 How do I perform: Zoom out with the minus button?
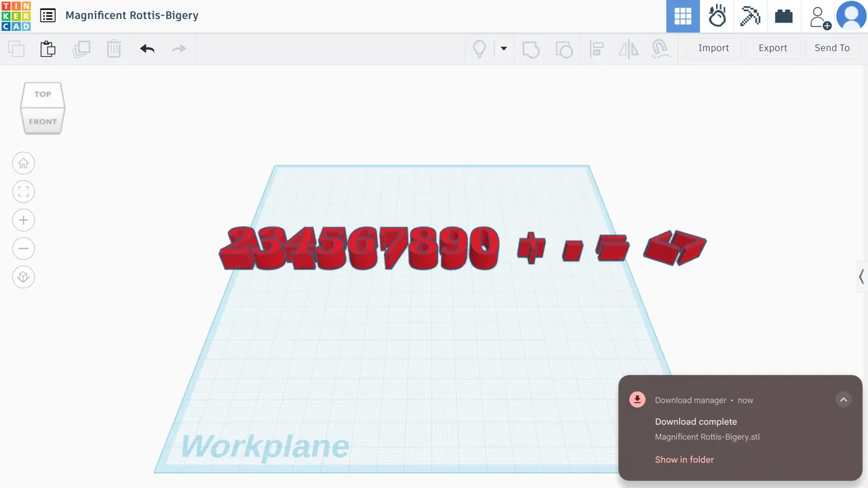click(24, 249)
